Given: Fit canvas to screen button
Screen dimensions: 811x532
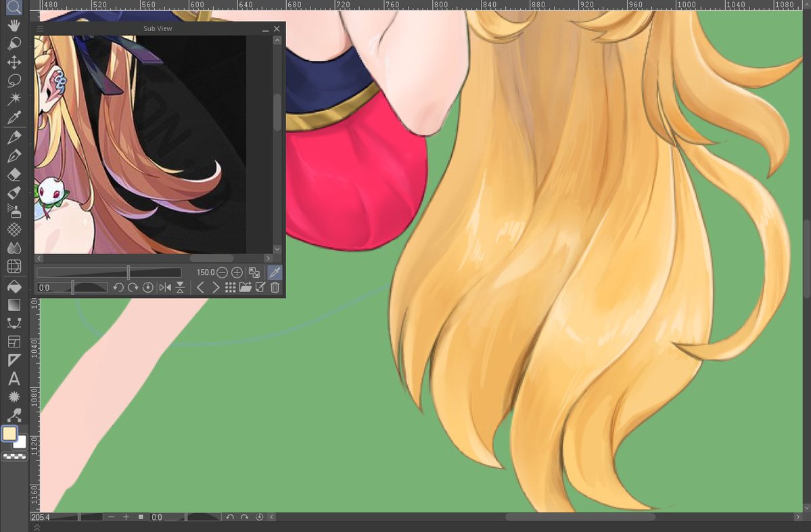Looking at the screenshot, I should 141,517.
